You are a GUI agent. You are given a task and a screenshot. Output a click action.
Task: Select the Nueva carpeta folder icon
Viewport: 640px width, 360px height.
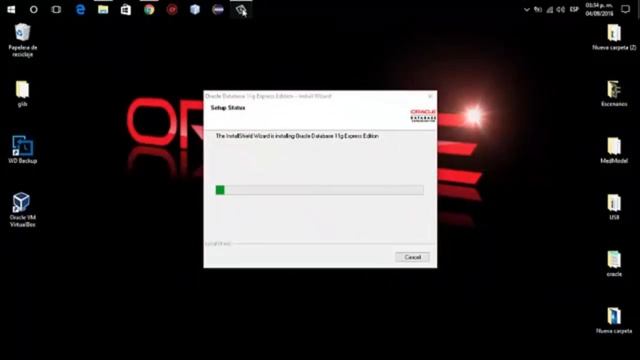(614, 320)
